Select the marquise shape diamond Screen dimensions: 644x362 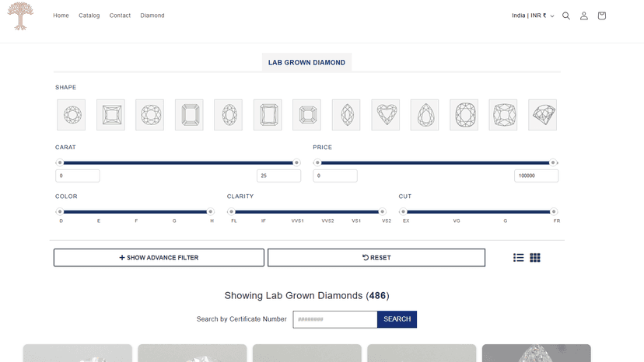click(346, 114)
